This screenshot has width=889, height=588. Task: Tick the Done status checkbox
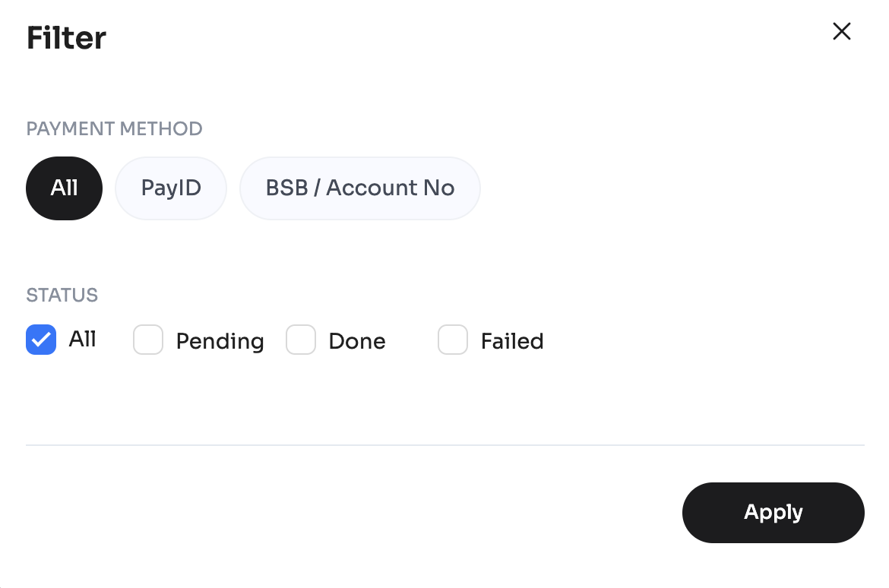301,340
